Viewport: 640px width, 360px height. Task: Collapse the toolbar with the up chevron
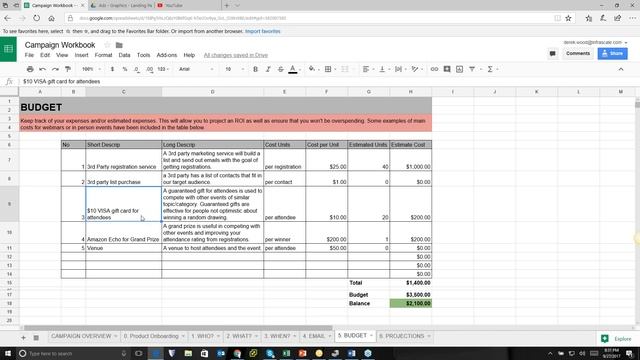(x=621, y=69)
